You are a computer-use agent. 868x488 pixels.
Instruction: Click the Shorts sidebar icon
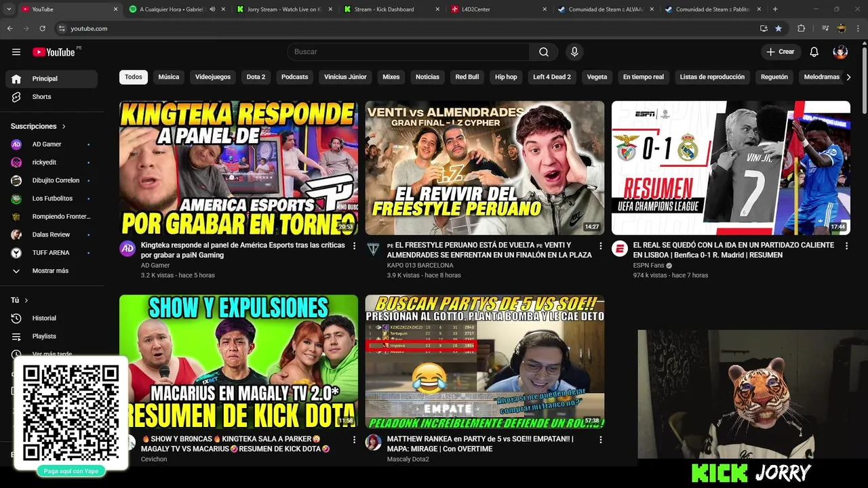pos(16,97)
